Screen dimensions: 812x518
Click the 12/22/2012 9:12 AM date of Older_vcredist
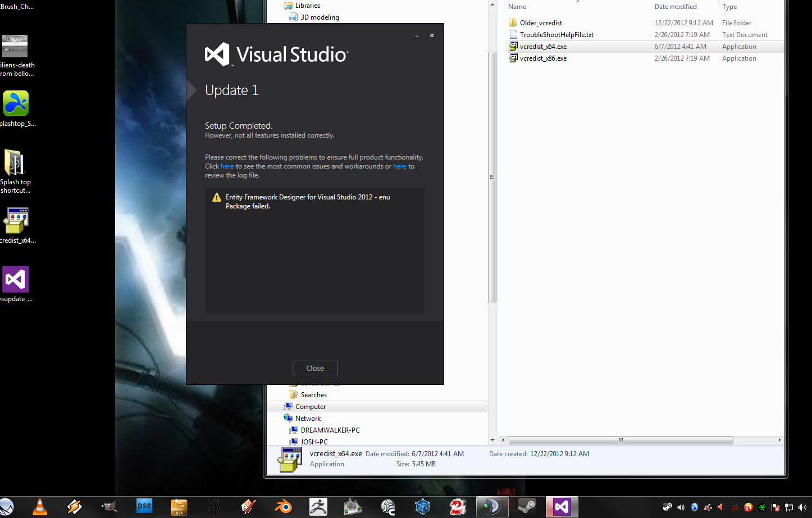[x=683, y=23]
